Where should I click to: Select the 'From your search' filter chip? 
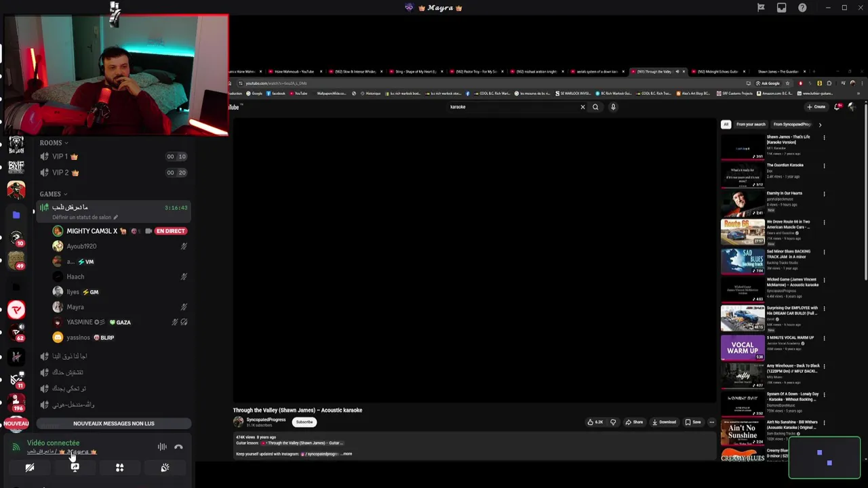(x=751, y=125)
